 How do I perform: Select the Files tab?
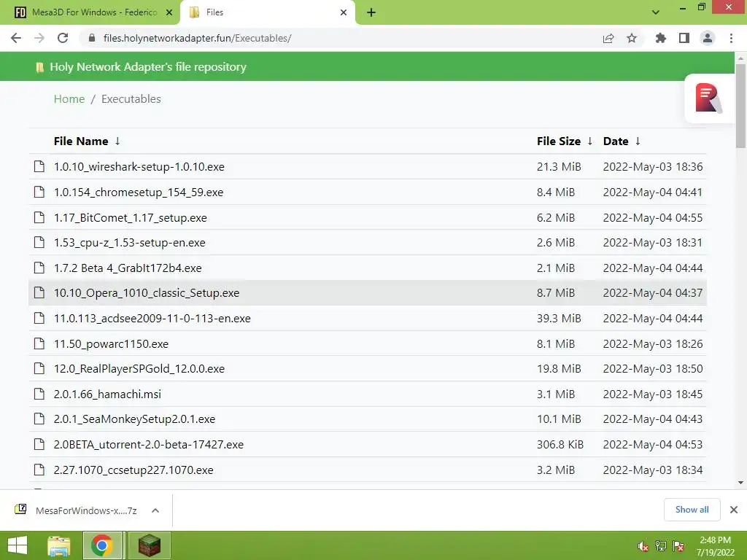tap(267, 12)
